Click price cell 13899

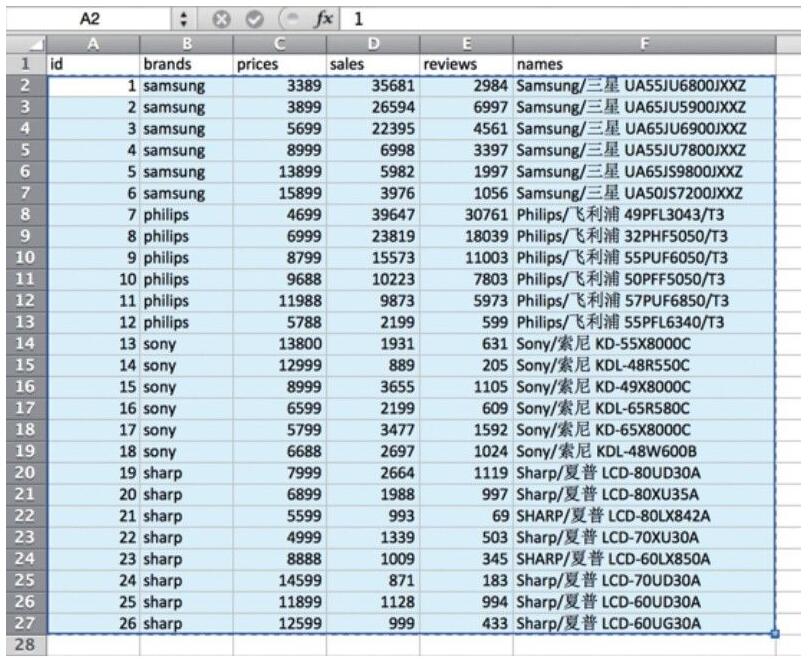click(280, 172)
